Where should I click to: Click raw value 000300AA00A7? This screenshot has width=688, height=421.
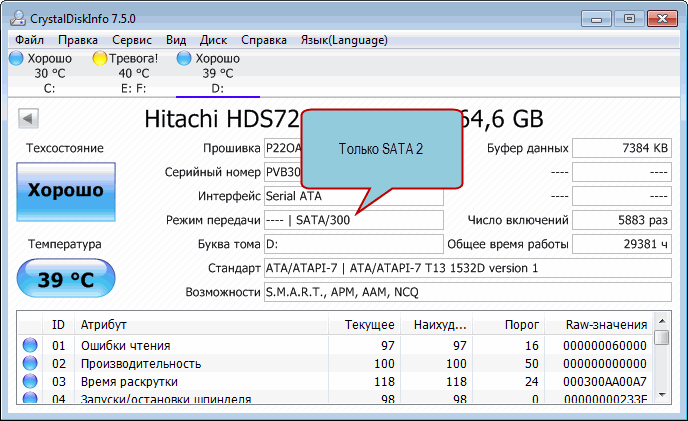pos(605,382)
